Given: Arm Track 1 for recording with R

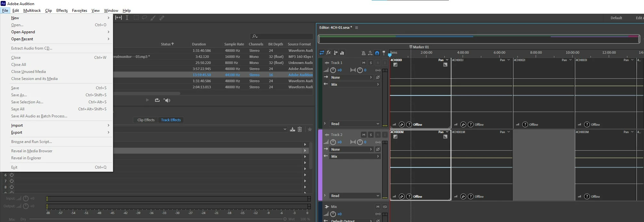Looking at the screenshot, I should click(x=378, y=63).
